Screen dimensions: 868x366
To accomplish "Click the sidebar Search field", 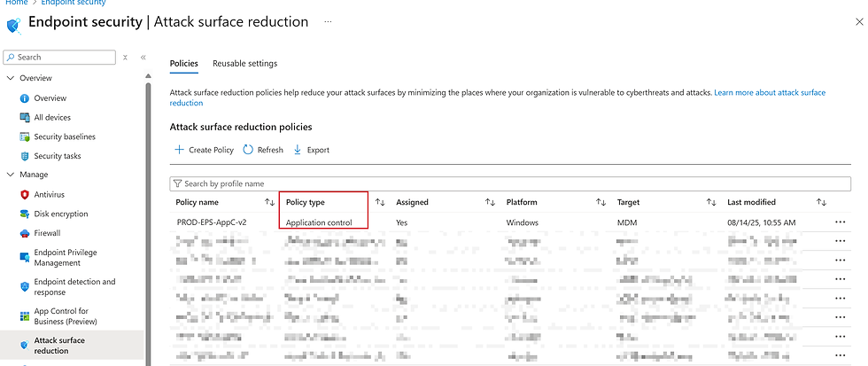I will click(x=59, y=57).
